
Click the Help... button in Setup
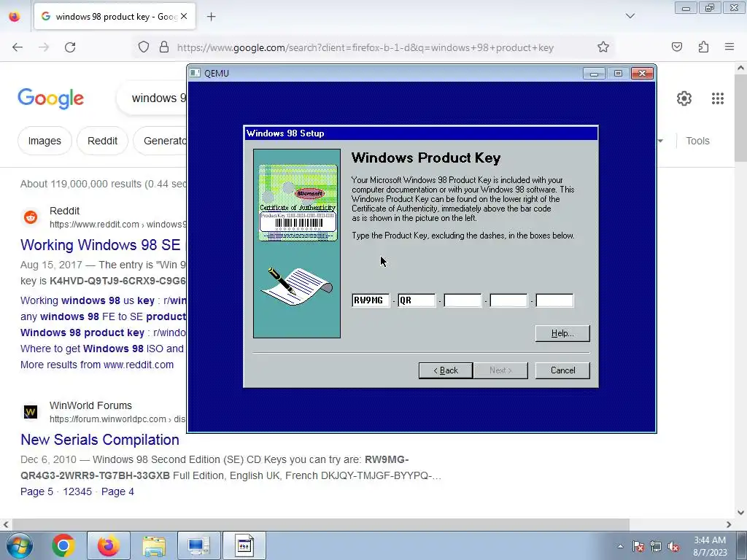(x=562, y=333)
